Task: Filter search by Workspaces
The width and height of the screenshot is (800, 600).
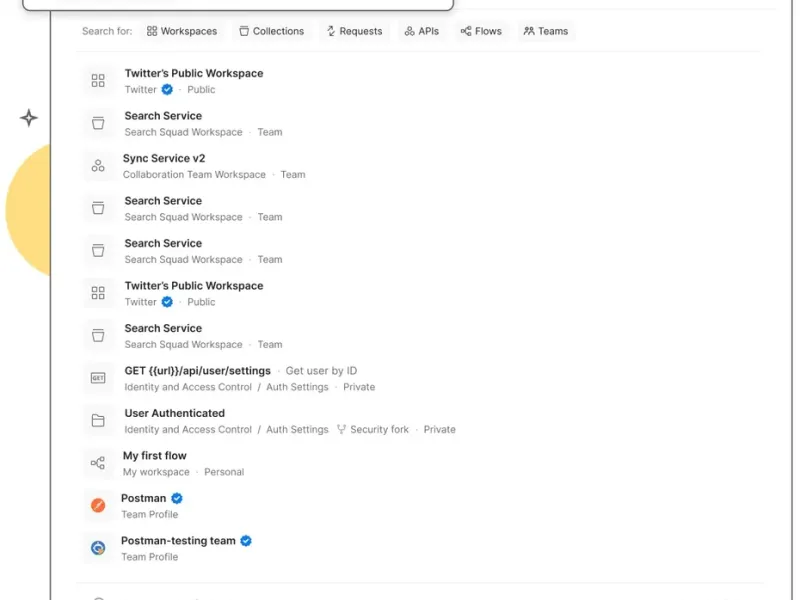Action: [x=182, y=31]
